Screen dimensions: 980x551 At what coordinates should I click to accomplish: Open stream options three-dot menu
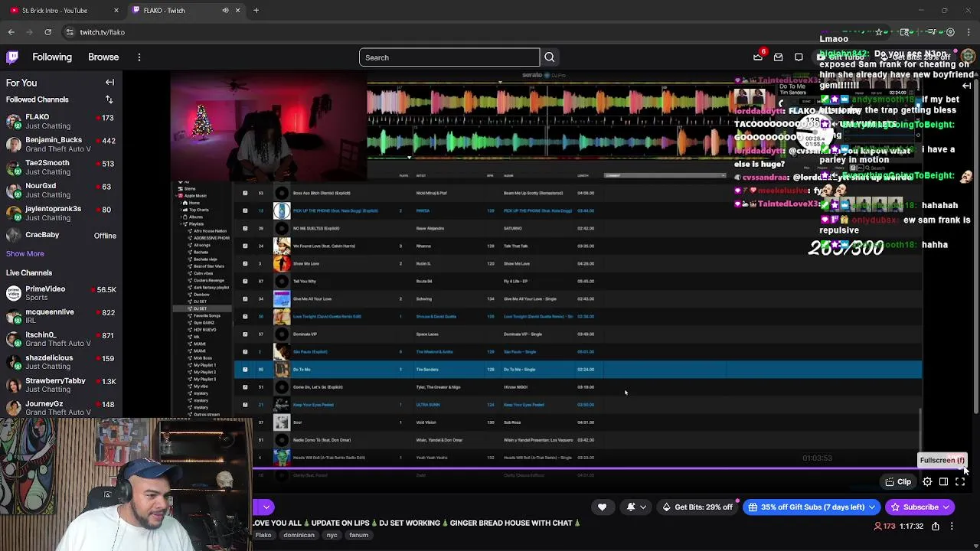(952, 527)
